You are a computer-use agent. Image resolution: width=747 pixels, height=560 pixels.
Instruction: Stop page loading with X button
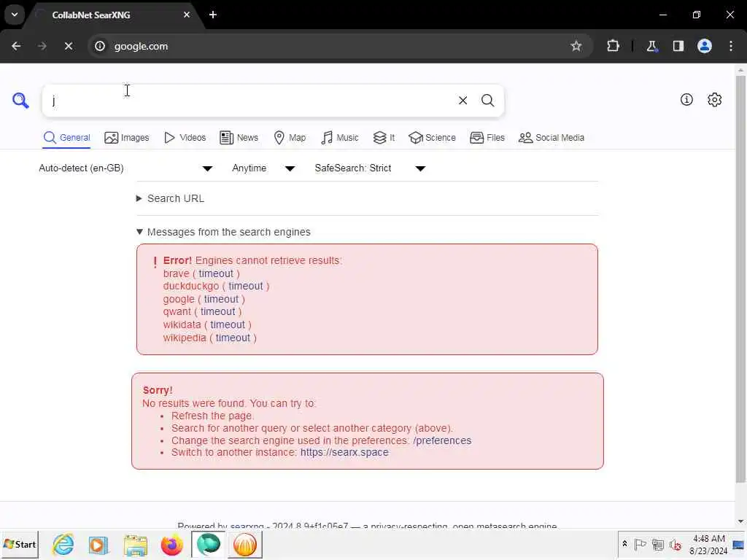(69, 46)
